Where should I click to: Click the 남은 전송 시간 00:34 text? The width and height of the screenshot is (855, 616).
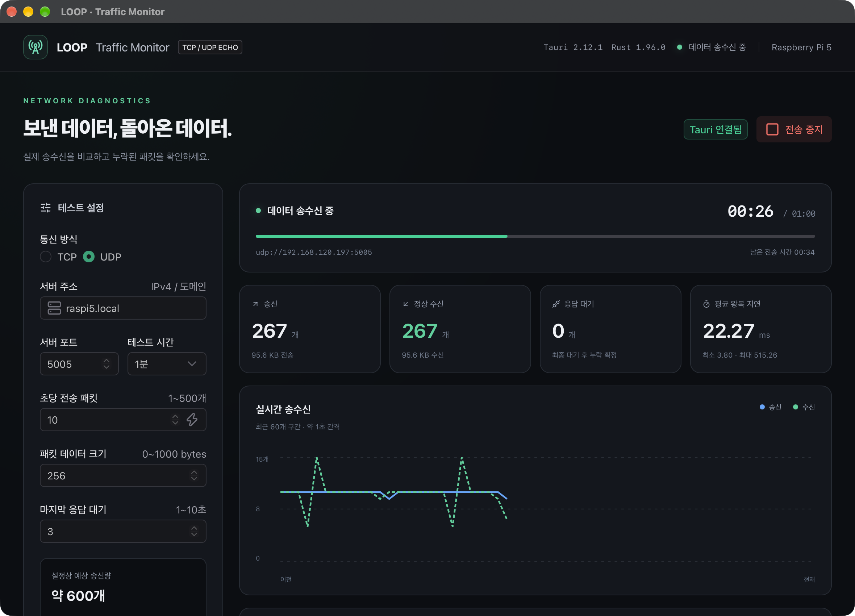pyautogui.click(x=782, y=252)
